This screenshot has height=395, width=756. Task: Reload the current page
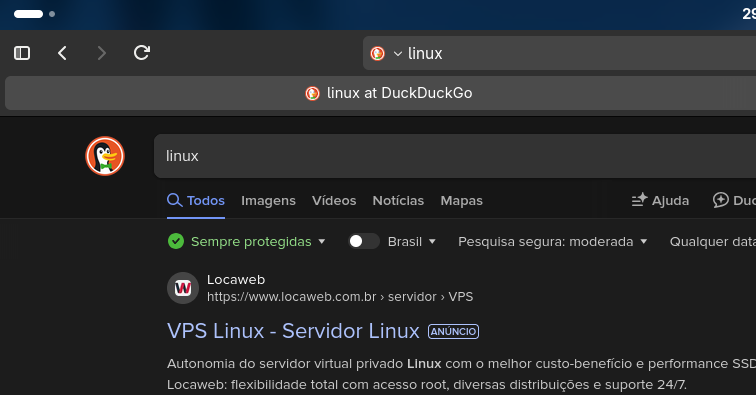(142, 53)
